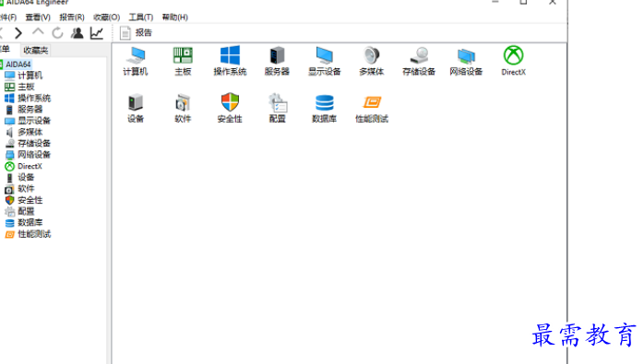This screenshot has width=644, height=364.
Task: Go up one level with the up arrow
Action: [38, 32]
